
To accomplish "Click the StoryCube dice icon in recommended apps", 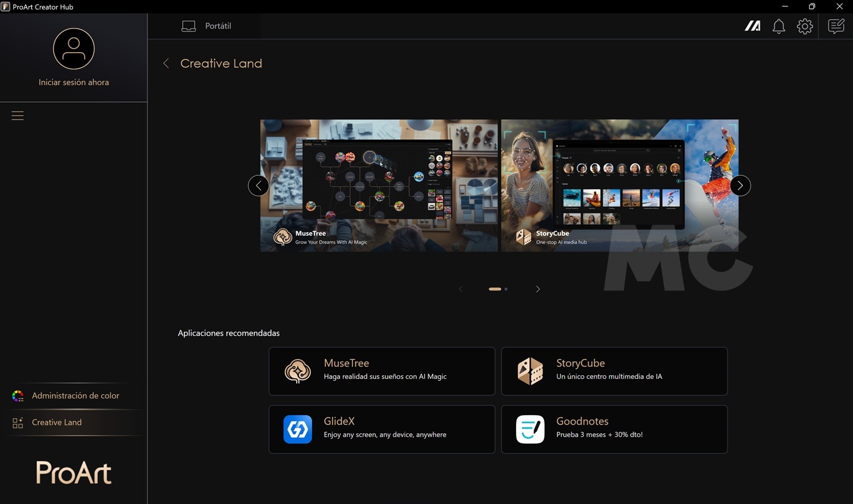I will (530, 371).
